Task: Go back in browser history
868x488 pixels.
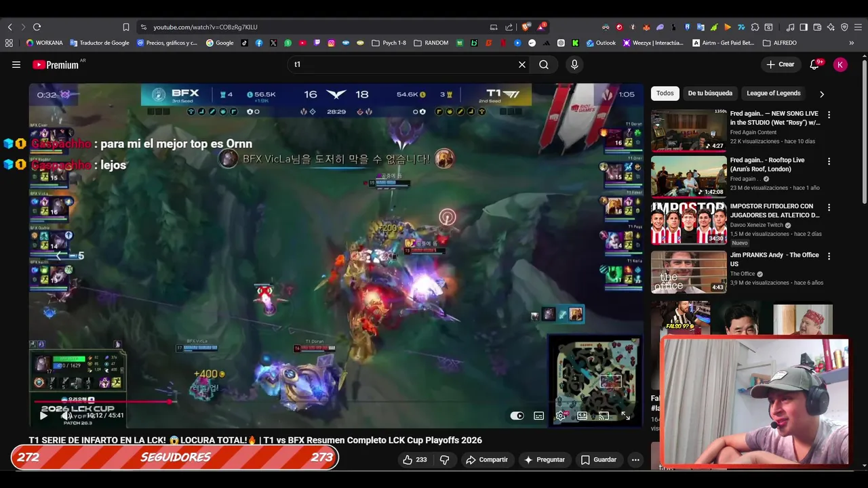Action: click(x=9, y=27)
